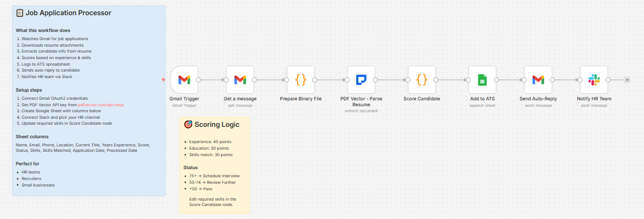Click the 'append: sheet' subtitle
The width and height of the screenshot is (644, 219).
pos(482,105)
